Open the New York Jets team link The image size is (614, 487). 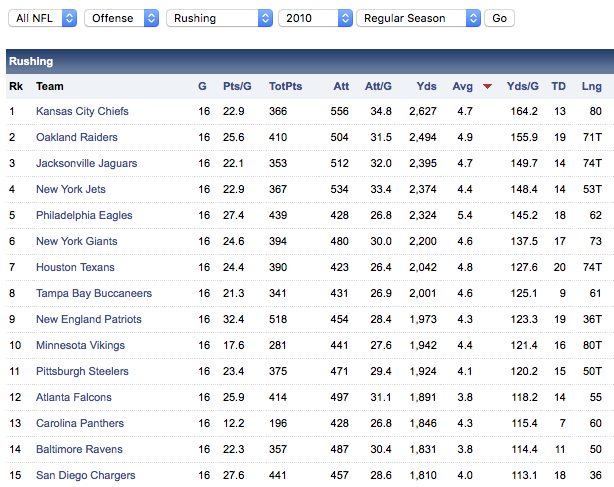[71, 189]
